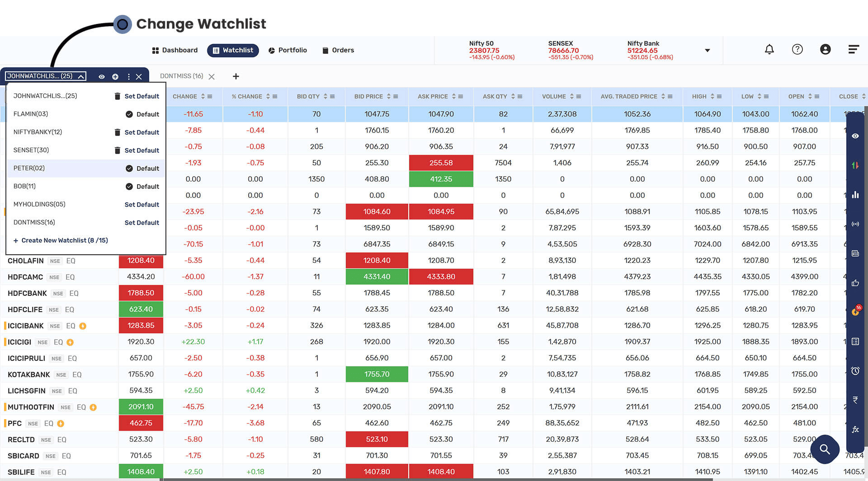Select the Watchlist tab
Image resolution: width=868 pixels, height=481 pixels.
[233, 50]
